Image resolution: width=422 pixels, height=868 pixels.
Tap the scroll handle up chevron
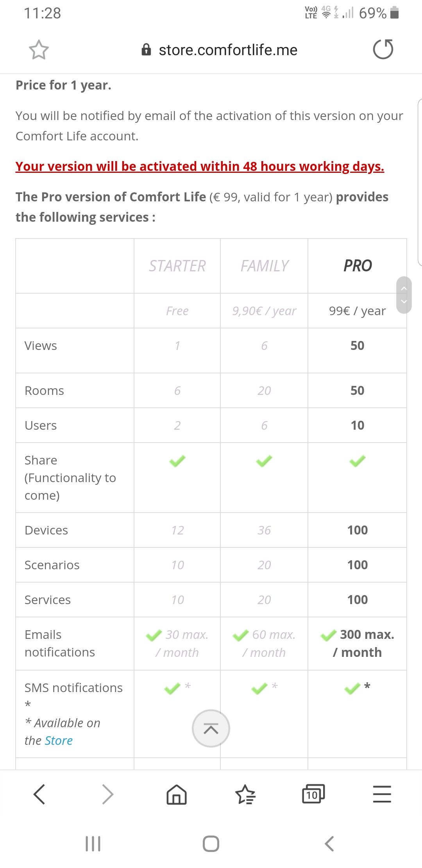coord(404,289)
